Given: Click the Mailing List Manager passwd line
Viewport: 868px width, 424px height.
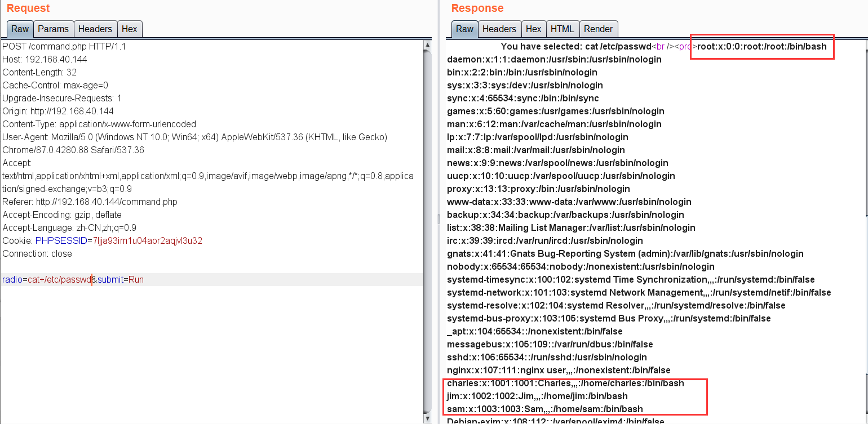Looking at the screenshot, I should click(x=571, y=227).
